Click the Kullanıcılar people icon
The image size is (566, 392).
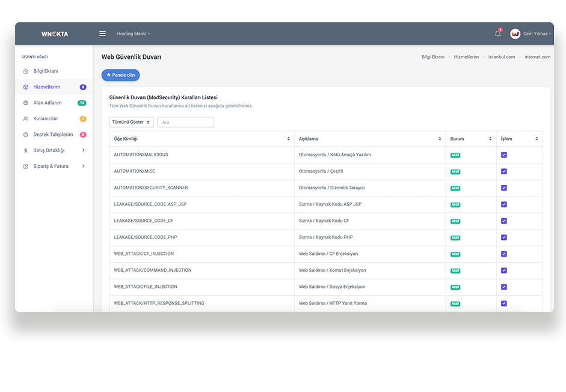click(25, 118)
